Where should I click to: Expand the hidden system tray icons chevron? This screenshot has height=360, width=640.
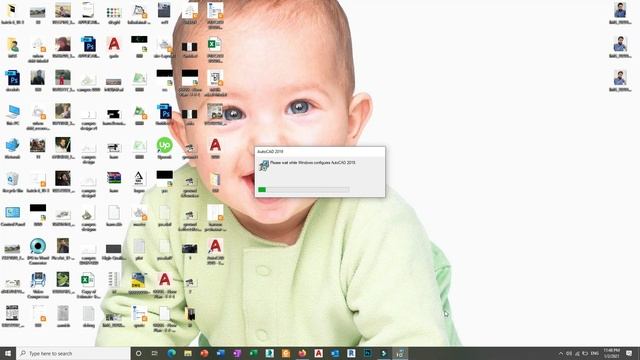point(560,353)
